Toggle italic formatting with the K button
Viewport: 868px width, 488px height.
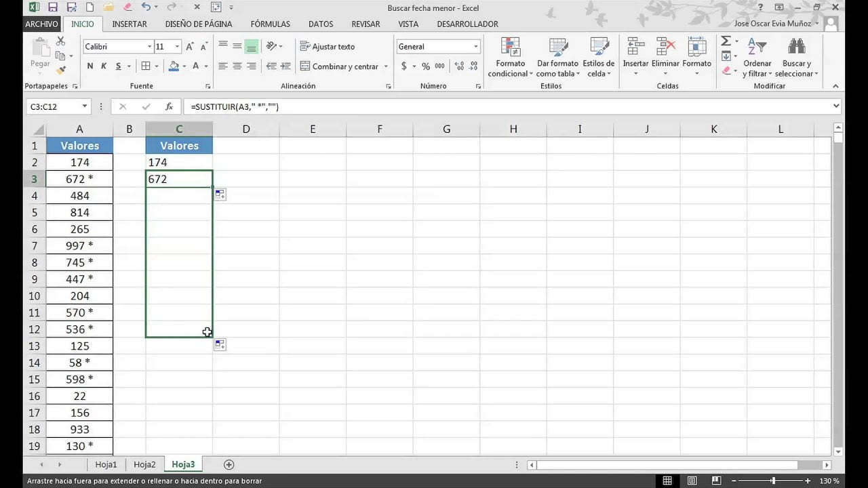pyautogui.click(x=104, y=66)
